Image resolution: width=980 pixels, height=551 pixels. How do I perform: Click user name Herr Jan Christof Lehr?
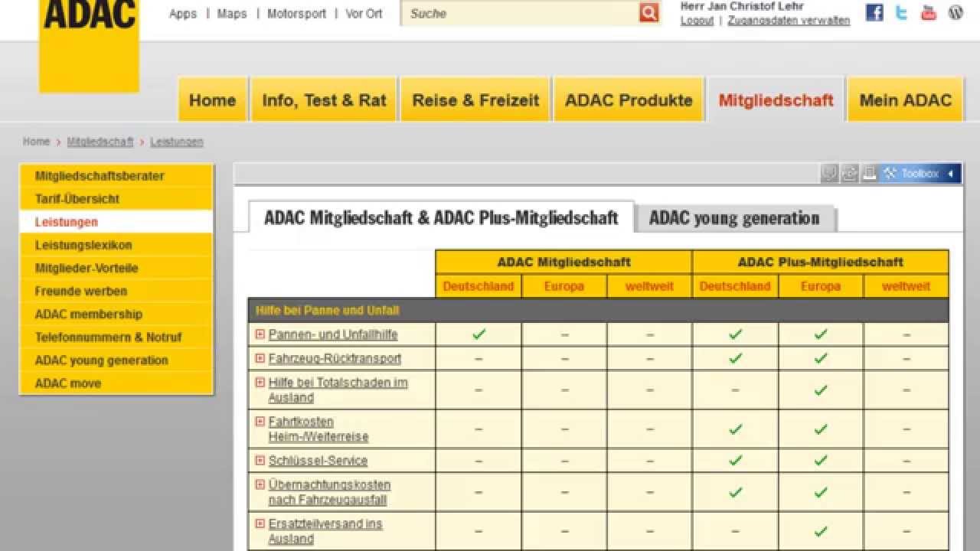(x=742, y=6)
